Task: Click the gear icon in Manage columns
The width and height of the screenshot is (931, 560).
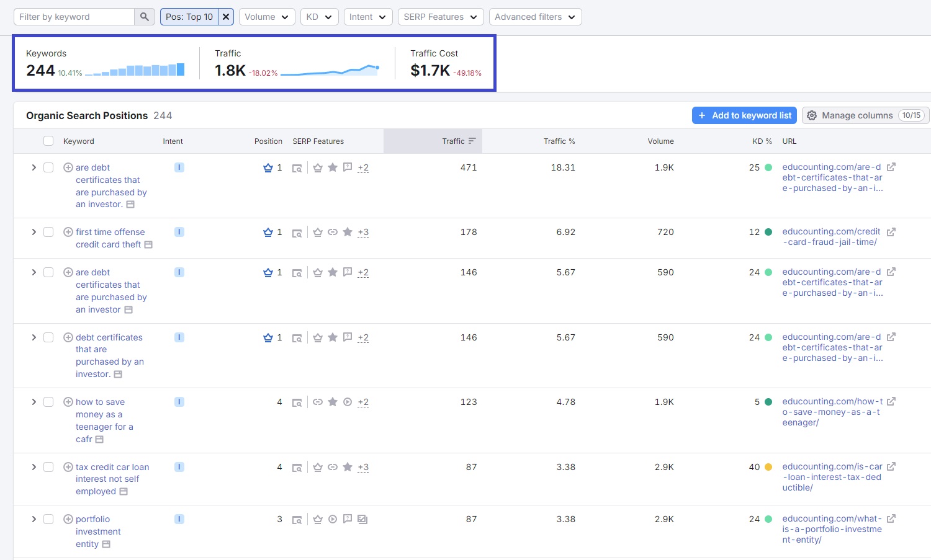Action: 812,115
